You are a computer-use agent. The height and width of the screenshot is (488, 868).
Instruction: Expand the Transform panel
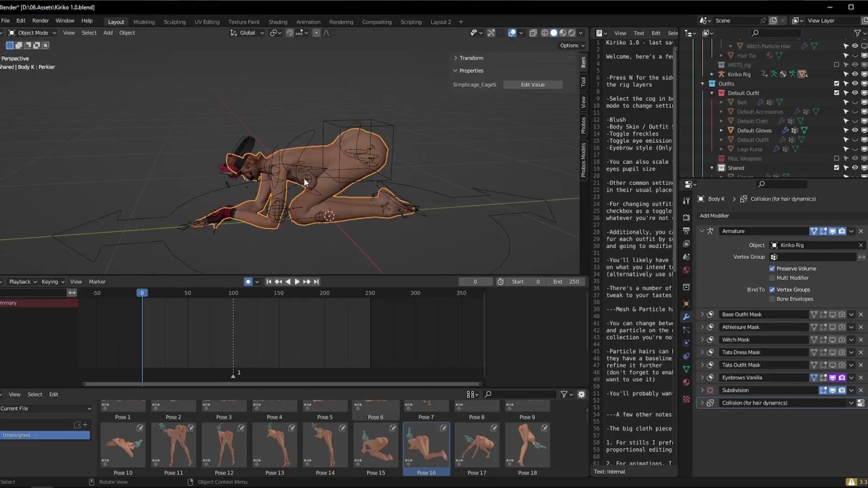471,58
